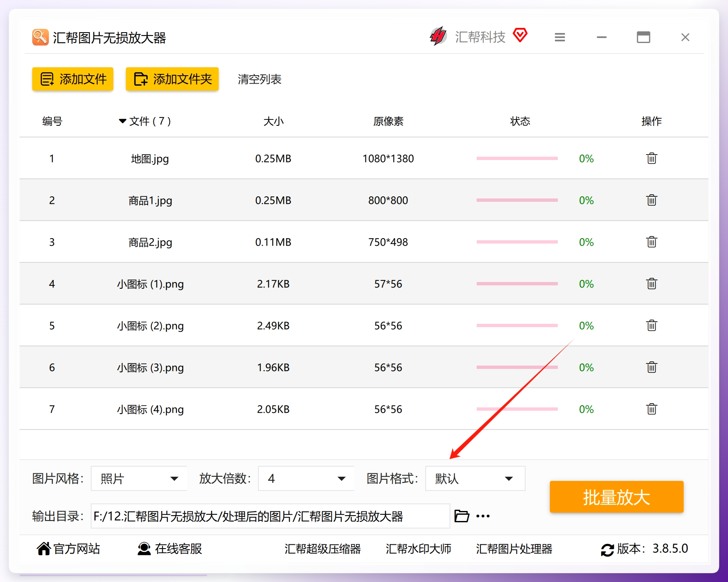
Task: Minimize the window
Action: click(x=602, y=38)
